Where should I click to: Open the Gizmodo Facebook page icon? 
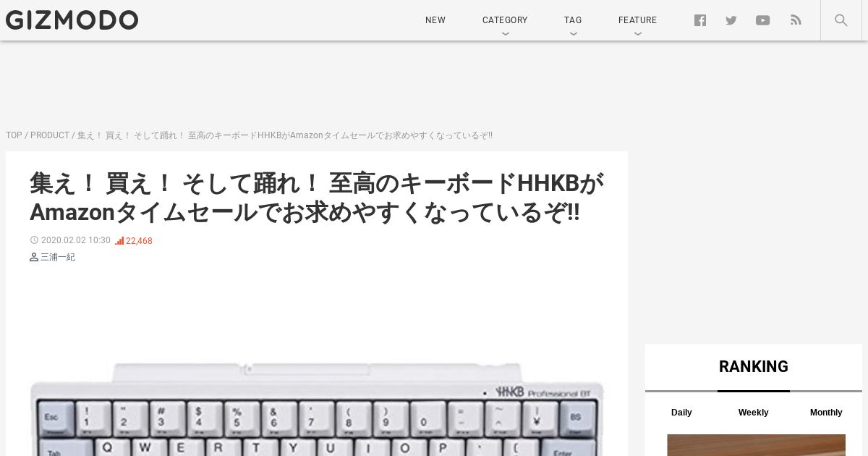[700, 20]
